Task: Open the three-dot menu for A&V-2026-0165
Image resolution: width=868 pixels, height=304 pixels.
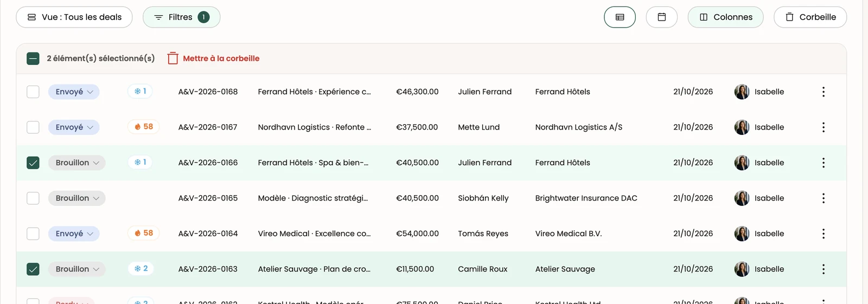Action: tap(823, 198)
